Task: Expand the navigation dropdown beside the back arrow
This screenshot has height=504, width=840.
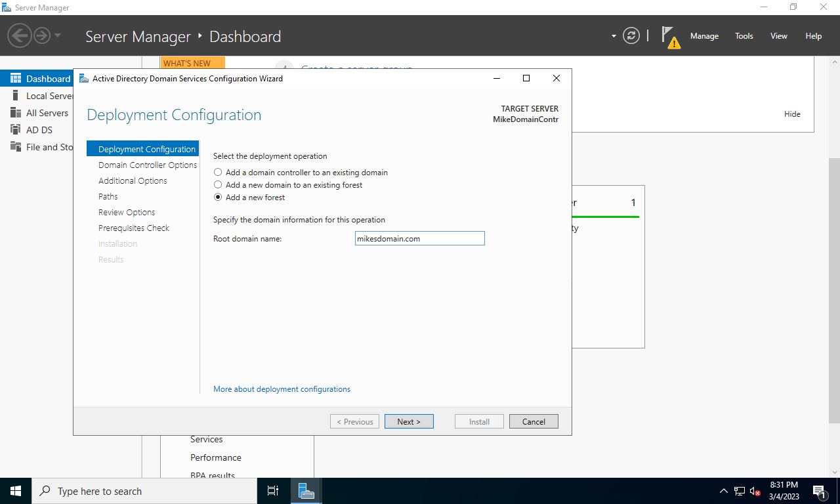Action: [x=57, y=36]
